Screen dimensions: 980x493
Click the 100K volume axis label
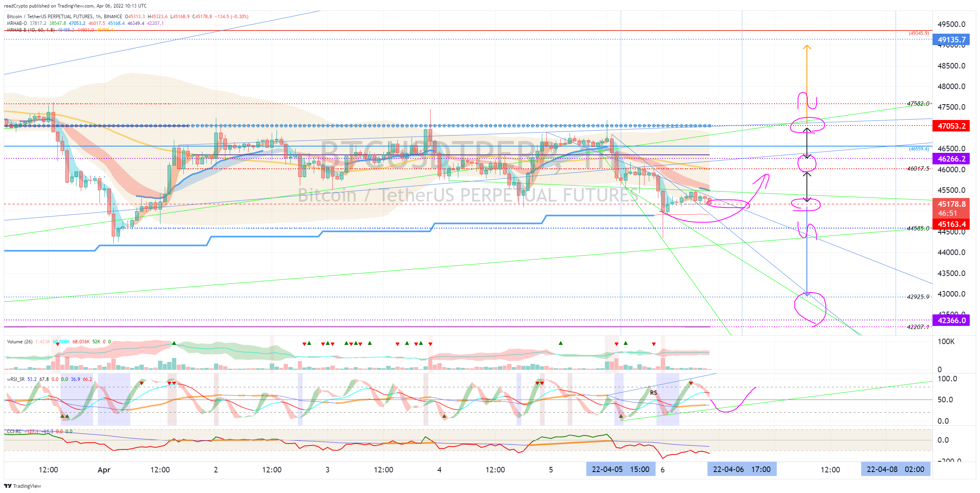point(946,341)
